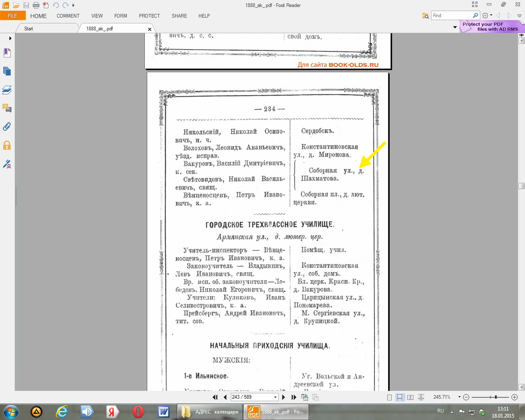The image size is (525, 420).
Task: Show the Layers panel
Action: [x=7, y=90]
